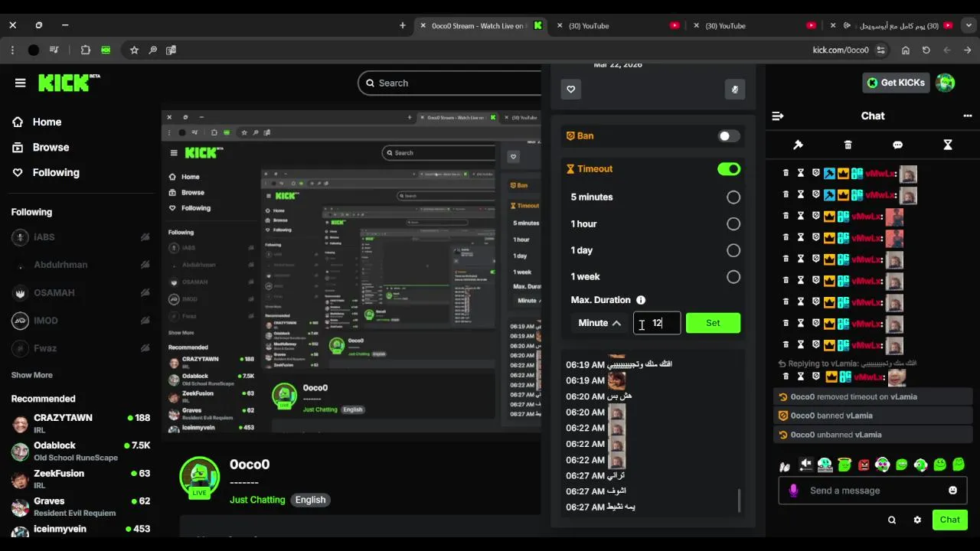Click the 0oco0 streamer avatar
The height and width of the screenshot is (551, 980).
point(200,477)
